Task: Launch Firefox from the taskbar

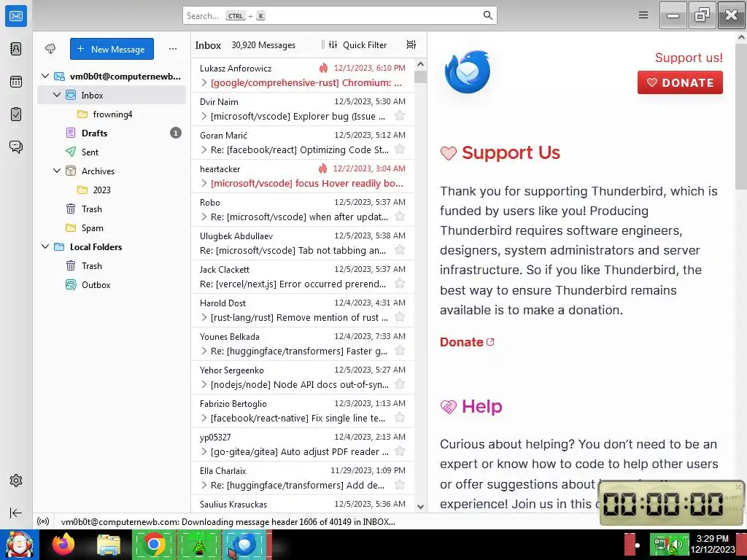Action: (x=64, y=545)
